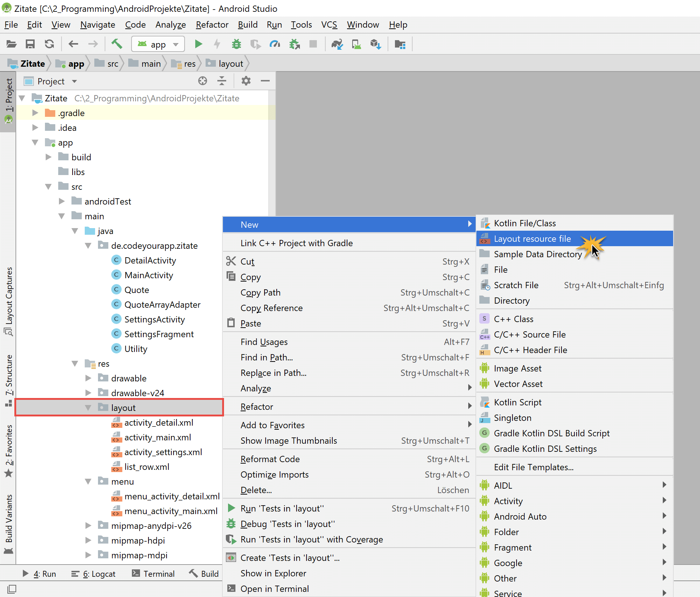700x597 pixels.
Task: Click Find Usages in context menu
Action: point(349,342)
